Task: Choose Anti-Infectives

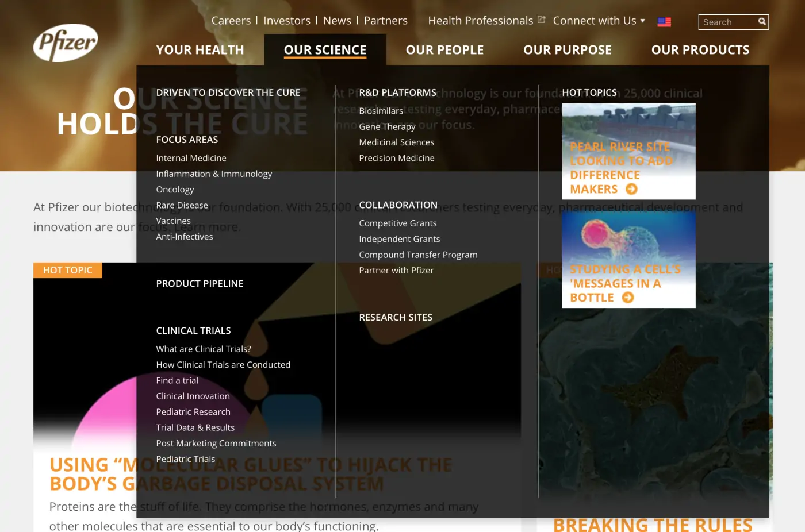Action: tap(185, 237)
